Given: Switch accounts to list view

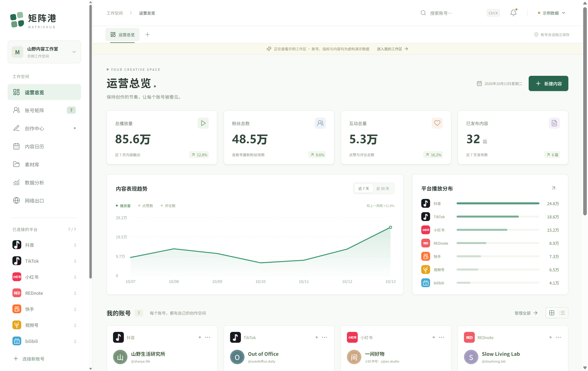Looking at the screenshot, I should (x=562, y=313).
